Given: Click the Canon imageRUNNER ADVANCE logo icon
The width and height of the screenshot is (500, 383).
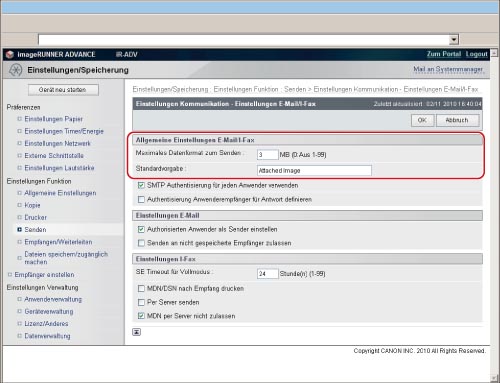Looking at the screenshot, I should tap(10, 54).
